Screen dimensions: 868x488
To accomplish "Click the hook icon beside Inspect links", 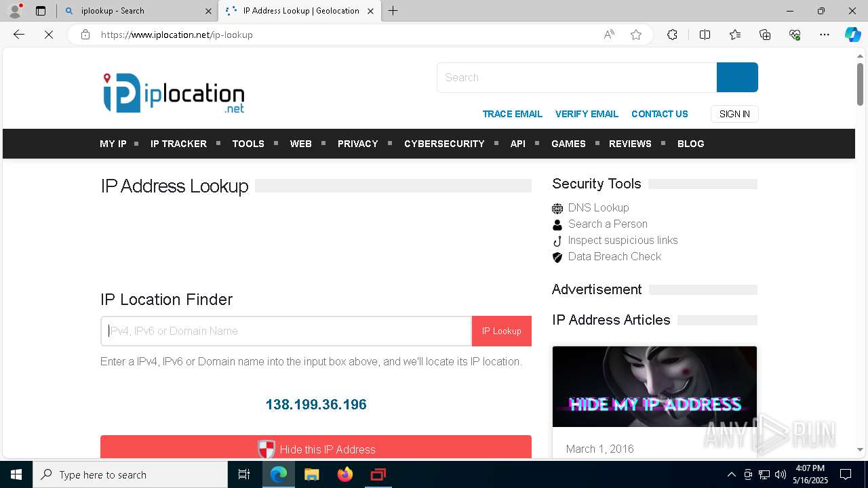I will (557, 241).
